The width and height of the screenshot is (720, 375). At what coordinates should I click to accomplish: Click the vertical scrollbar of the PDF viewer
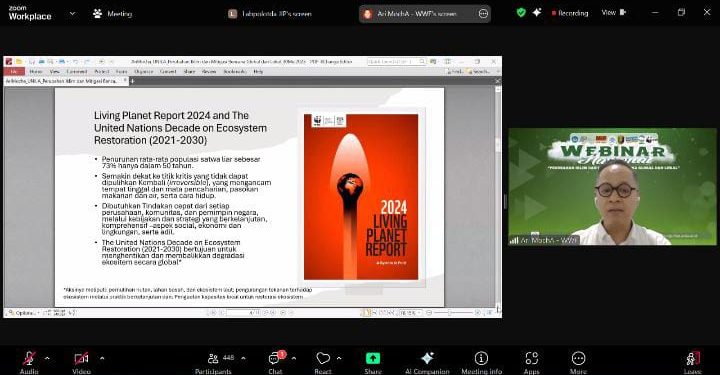coord(498,197)
